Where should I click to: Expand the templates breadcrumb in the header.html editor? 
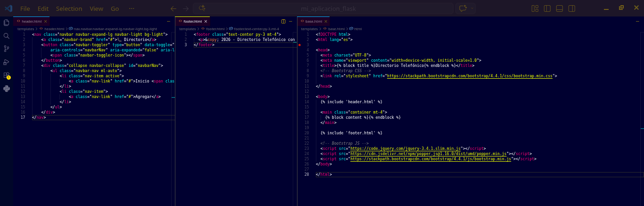[x=26, y=29]
